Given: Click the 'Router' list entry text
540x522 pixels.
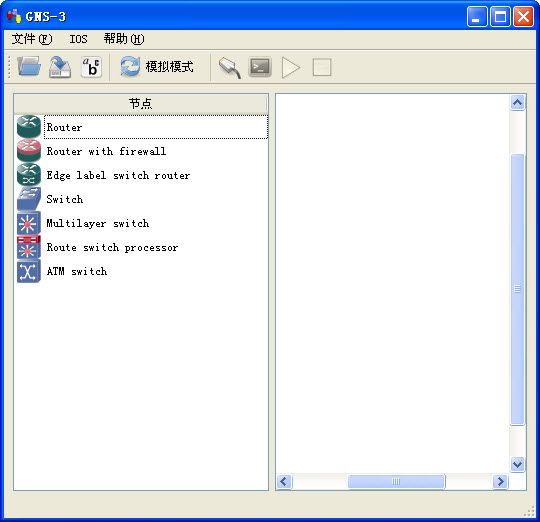Looking at the screenshot, I should pos(64,127).
